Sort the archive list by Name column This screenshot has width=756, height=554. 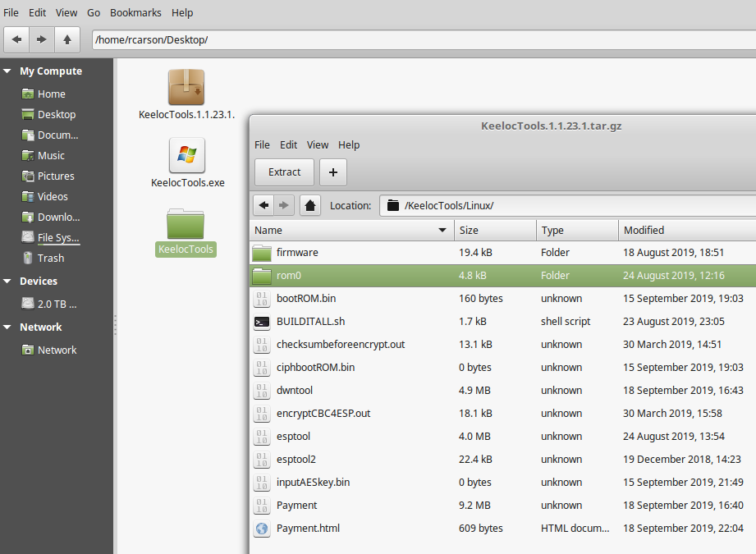tap(351, 231)
